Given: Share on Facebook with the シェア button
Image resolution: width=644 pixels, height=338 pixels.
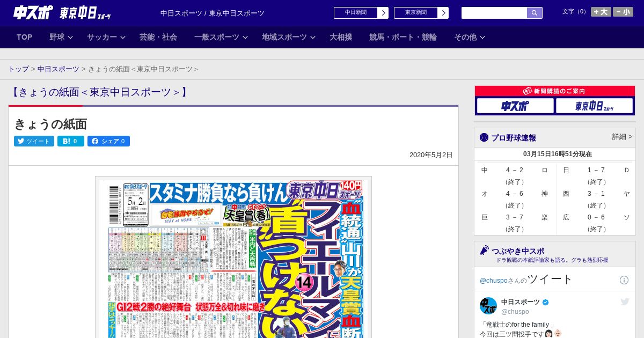Looking at the screenshot, I should click(108, 141).
